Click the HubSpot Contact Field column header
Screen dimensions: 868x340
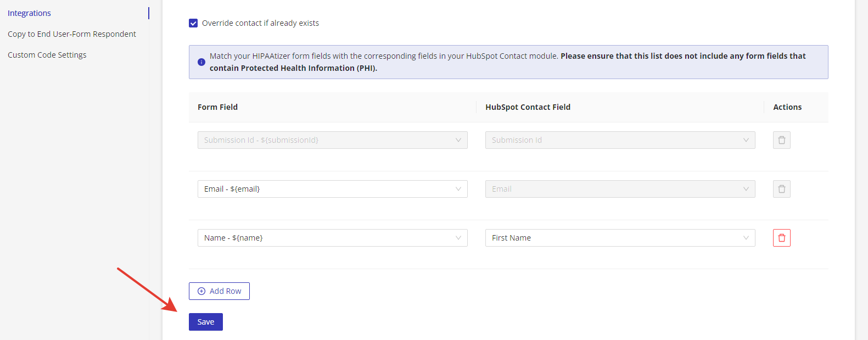(x=528, y=107)
